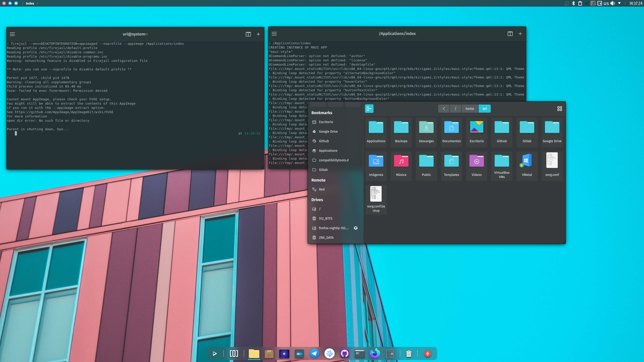Navigate to home via the breadcrumb bar
This screenshot has width=644, height=362.
point(469,109)
